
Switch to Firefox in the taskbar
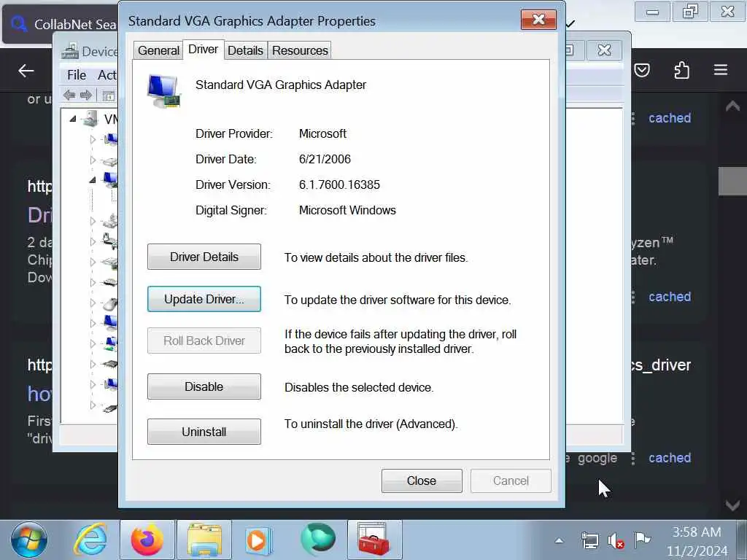147,540
